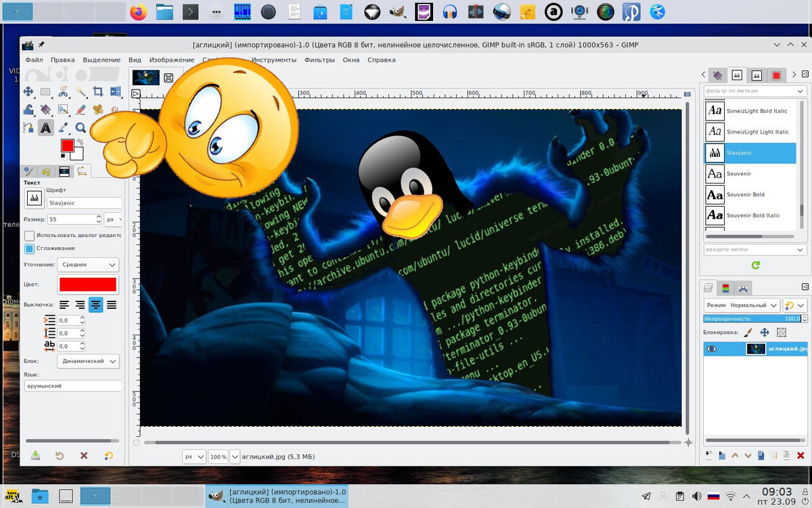812x508 pixels.
Task: Open the 'Блок' Динамический dropdown
Action: coord(88,361)
